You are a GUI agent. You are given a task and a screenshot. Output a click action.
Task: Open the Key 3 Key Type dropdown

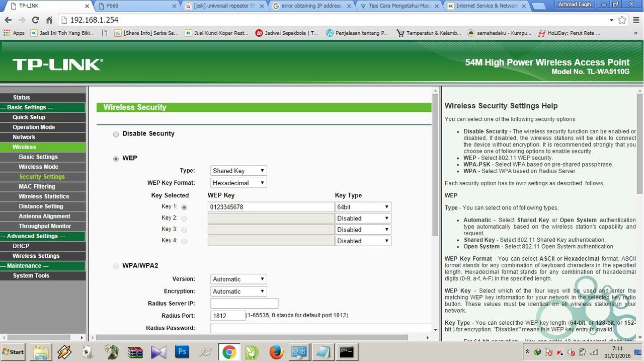363,230
